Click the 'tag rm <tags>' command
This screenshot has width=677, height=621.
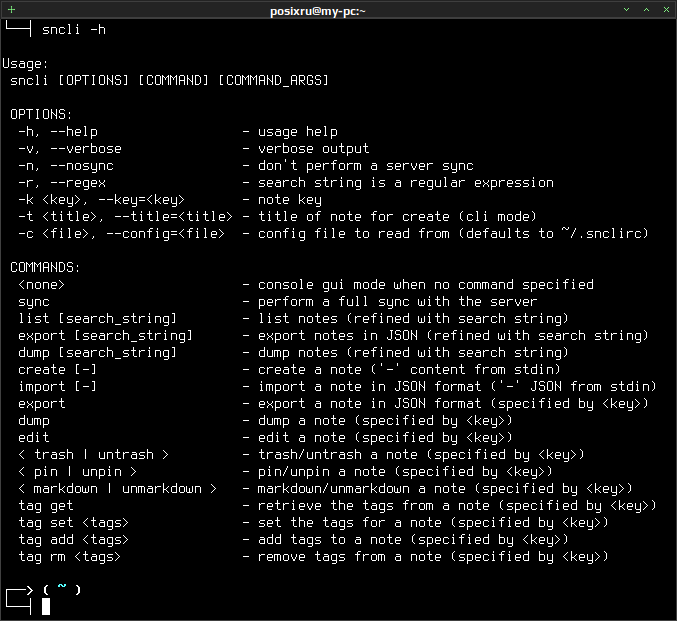(x=70, y=556)
